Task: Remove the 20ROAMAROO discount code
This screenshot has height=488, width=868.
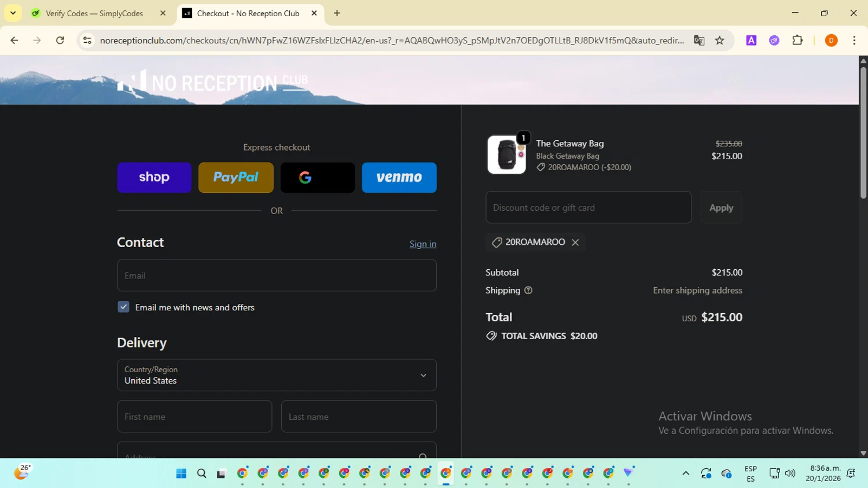Action: coord(575,243)
